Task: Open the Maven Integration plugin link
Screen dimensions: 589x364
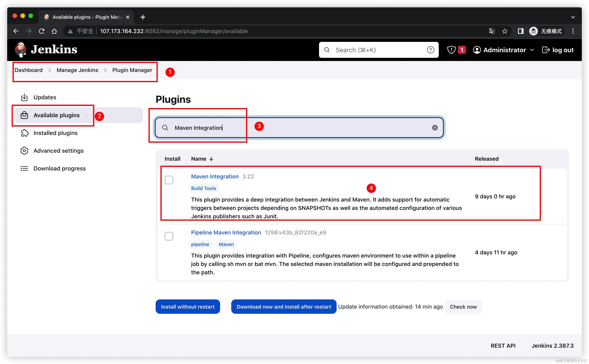Action: point(215,176)
